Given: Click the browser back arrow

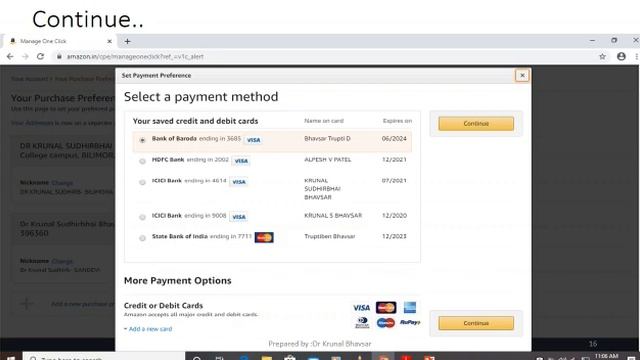Looking at the screenshot, I should [x=10, y=56].
